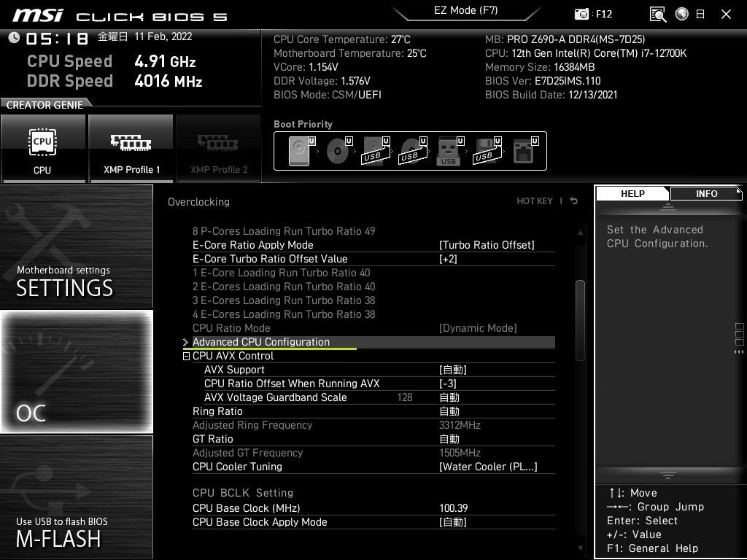Collapse the CPU AVX Control section
This screenshot has height=560, width=747.
[186, 356]
